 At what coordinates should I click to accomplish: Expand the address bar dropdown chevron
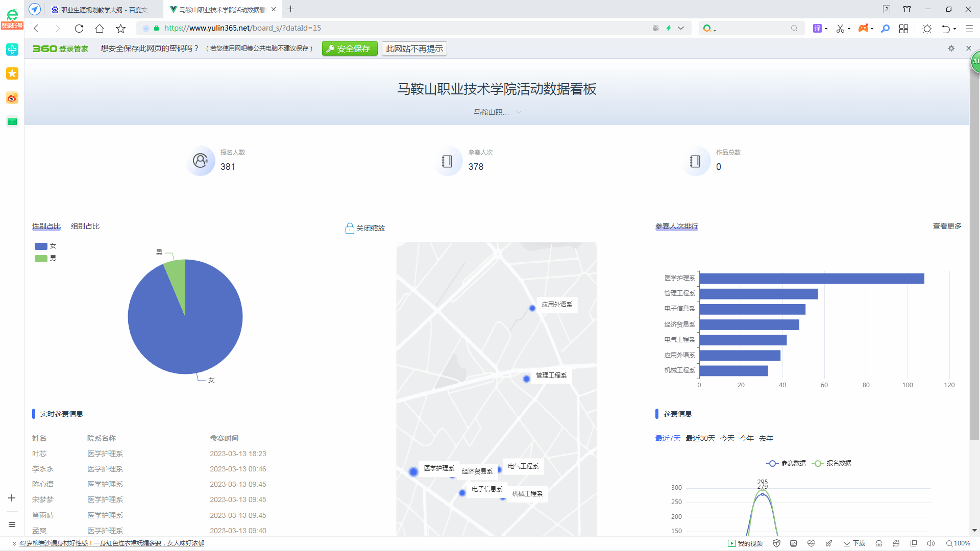[x=681, y=29]
